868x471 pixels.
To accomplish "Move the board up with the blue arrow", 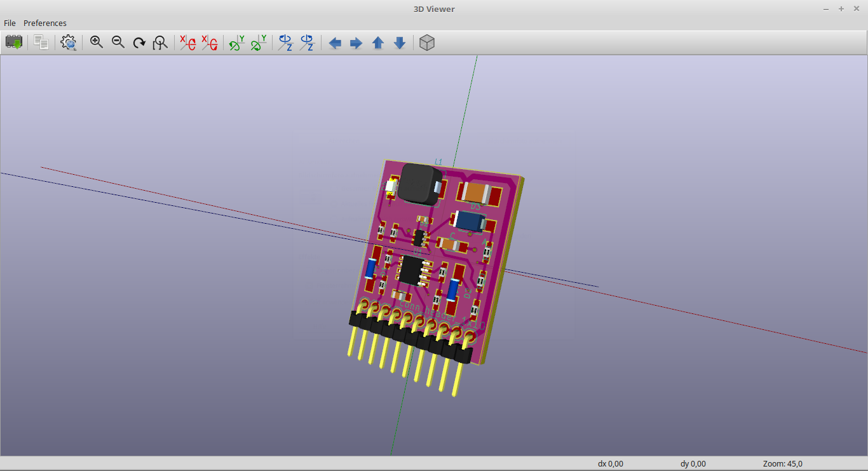I will coord(378,43).
